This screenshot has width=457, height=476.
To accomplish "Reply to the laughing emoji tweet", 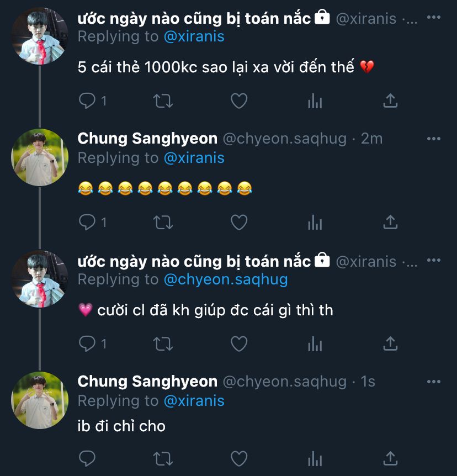I will coord(87,223).
